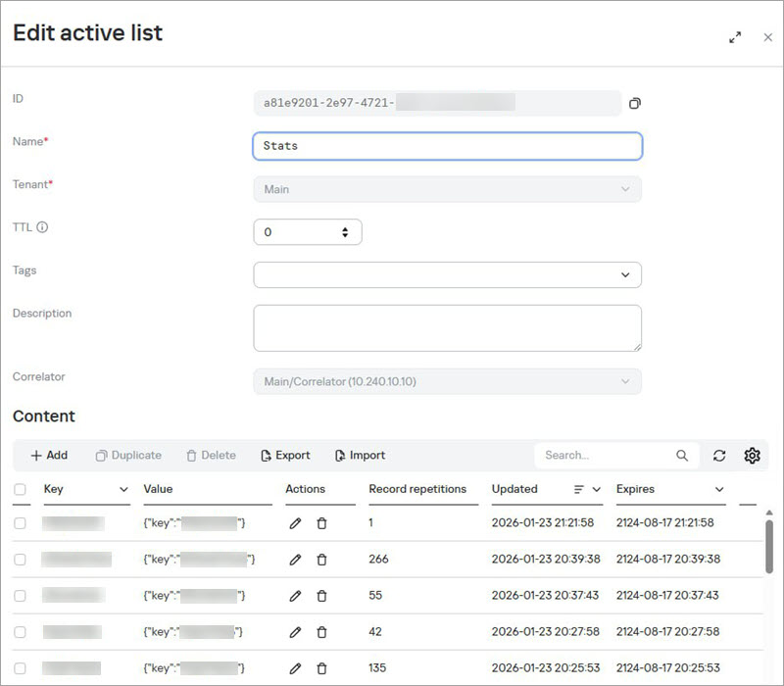Edit the record with 1 repetition

[x=295, y=523]
